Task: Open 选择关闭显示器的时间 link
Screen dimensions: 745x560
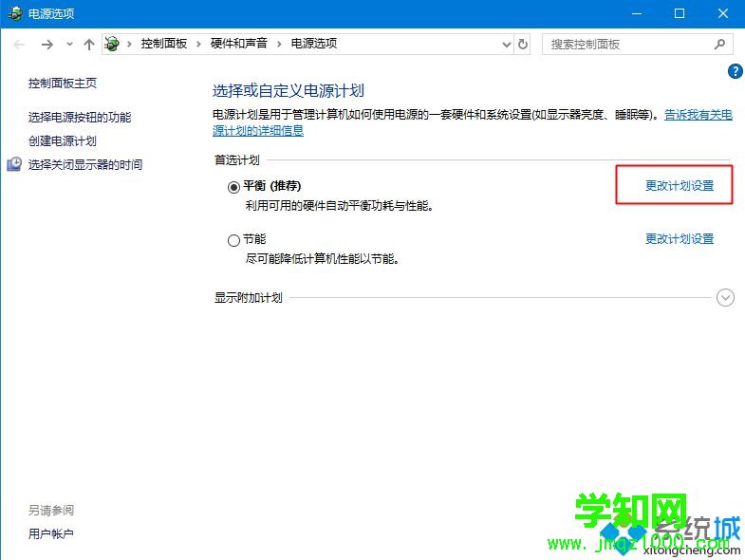Action: pyautogui.click(x=85, y=164)
